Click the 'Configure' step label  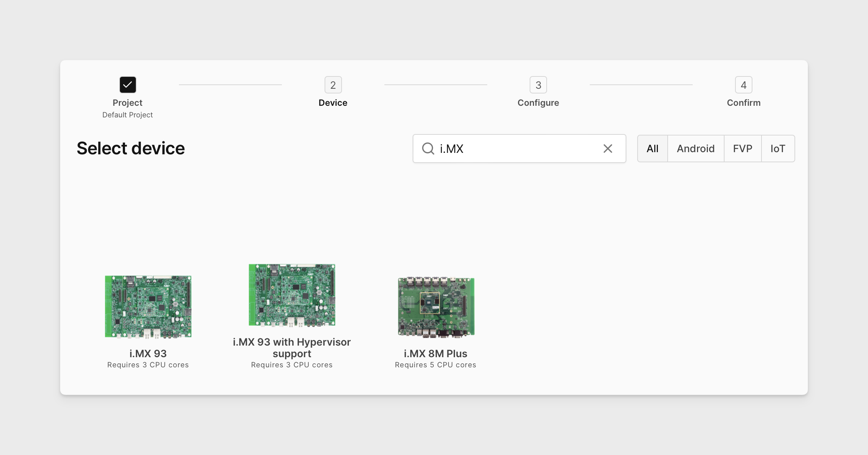(x=538, y=103)
